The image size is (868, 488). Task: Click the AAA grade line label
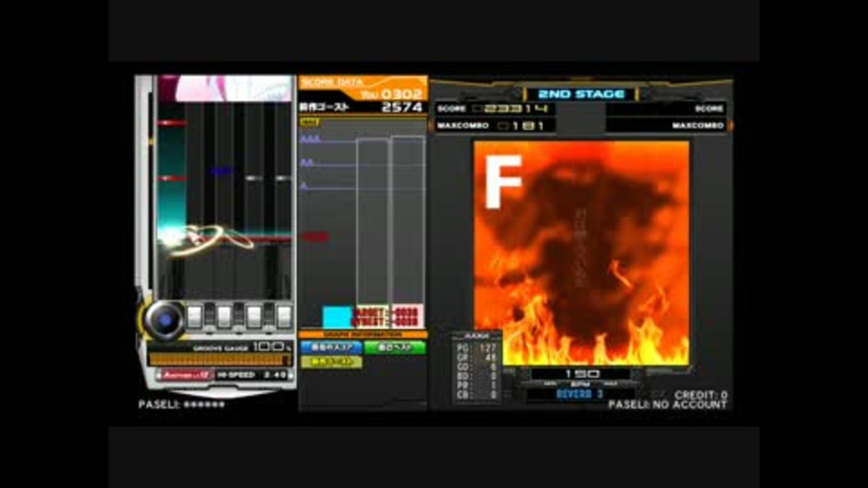310,139
